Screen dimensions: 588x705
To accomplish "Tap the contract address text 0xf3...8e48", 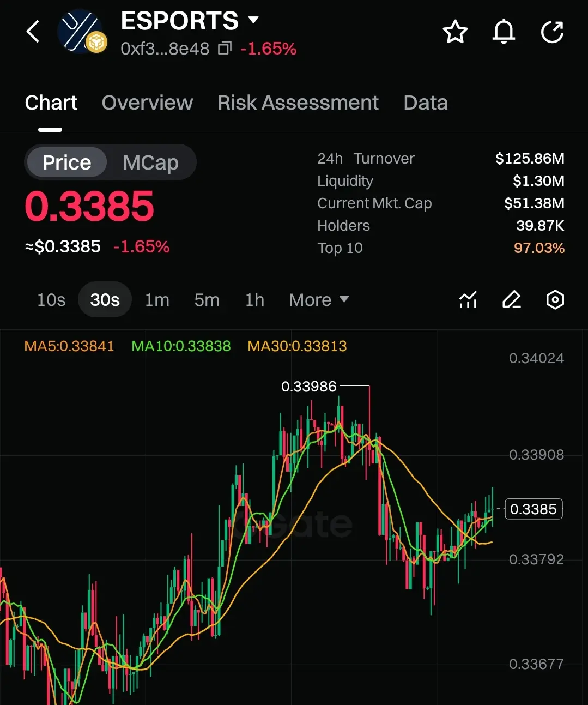I will [165, 49].
